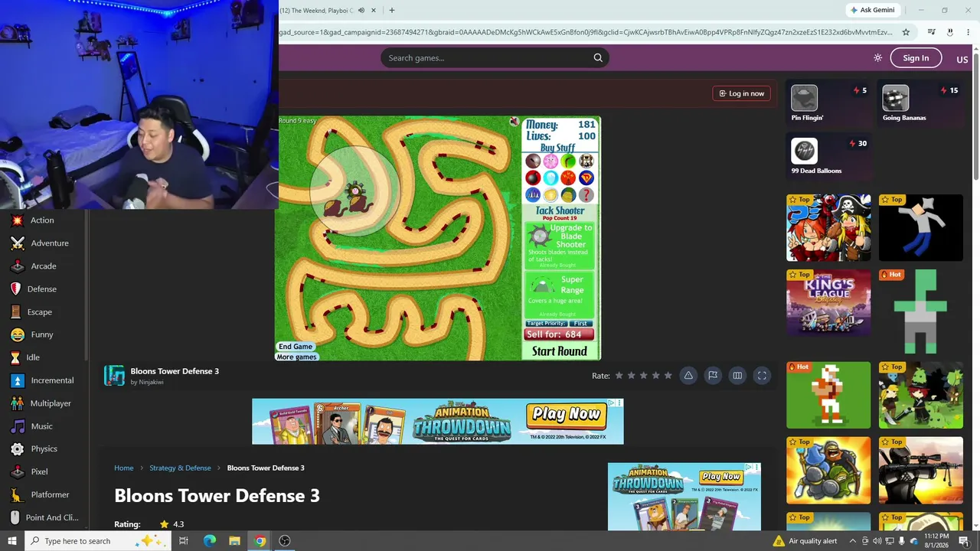Open Microsoft Edge from the taskbar
The width and height of the screenshot is (980, 551).
coord(210,541)
